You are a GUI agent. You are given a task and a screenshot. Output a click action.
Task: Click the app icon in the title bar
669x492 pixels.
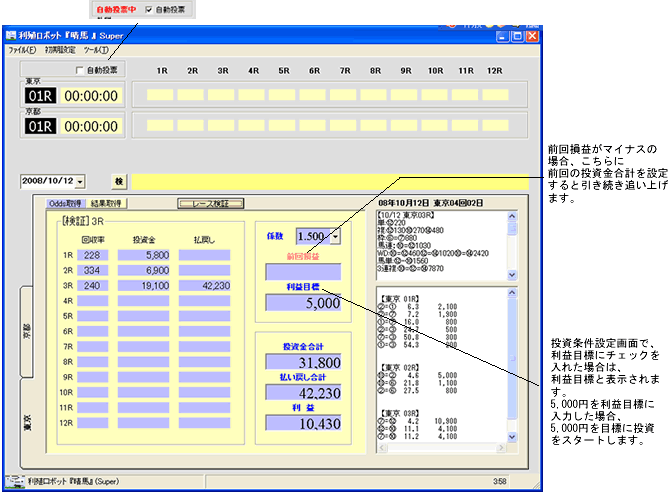tap(12, 35)
